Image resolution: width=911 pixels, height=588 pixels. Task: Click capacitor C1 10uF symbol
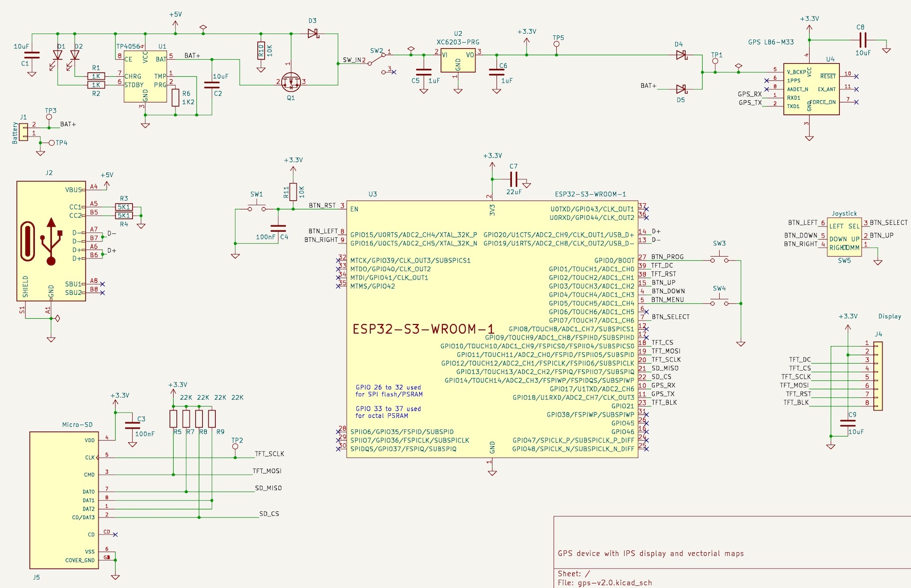32,55
